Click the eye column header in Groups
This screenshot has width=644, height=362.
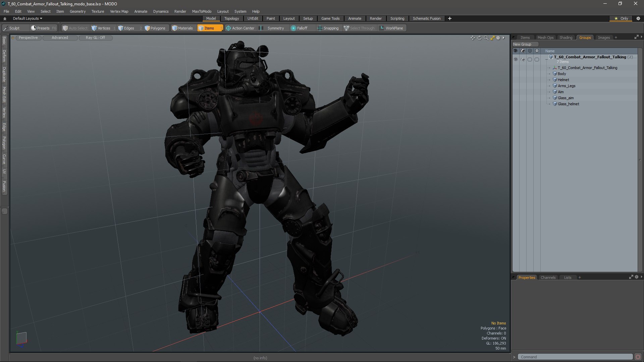coord(516,51)
